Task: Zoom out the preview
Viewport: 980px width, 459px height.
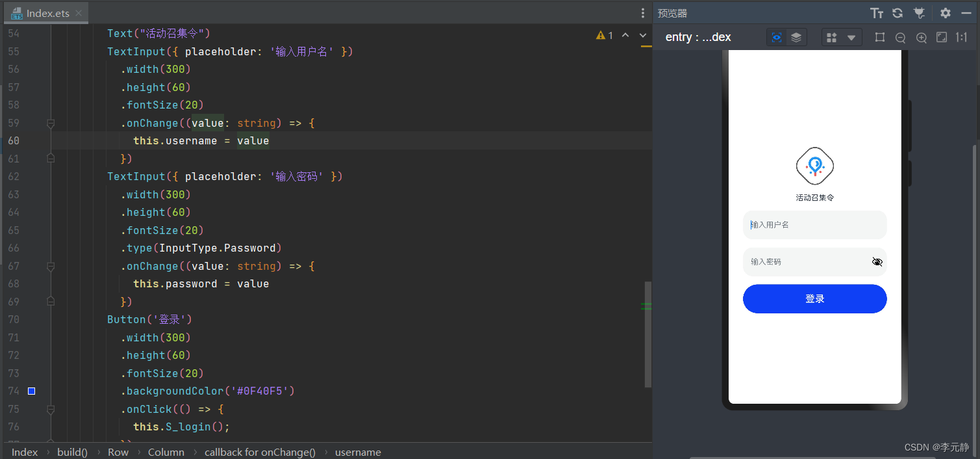Action: [x=900, y=38]
